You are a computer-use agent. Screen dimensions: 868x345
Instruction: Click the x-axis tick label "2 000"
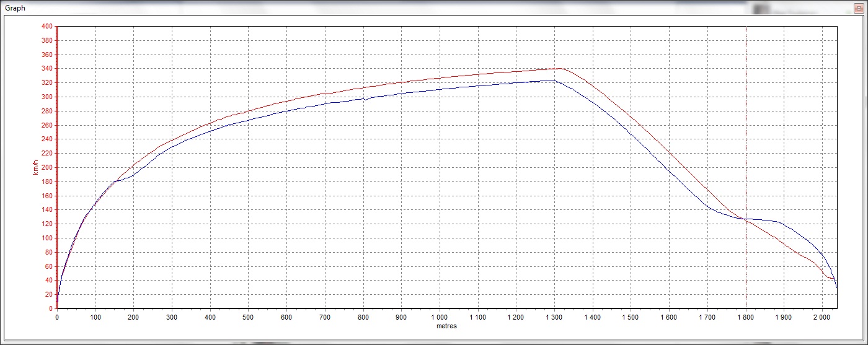pyautogui.click(x=823, y=317)
